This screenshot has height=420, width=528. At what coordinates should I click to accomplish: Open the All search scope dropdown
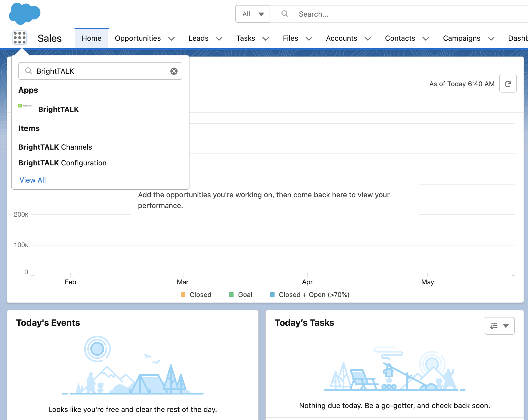pyautogui.click(x=252, y=14)
